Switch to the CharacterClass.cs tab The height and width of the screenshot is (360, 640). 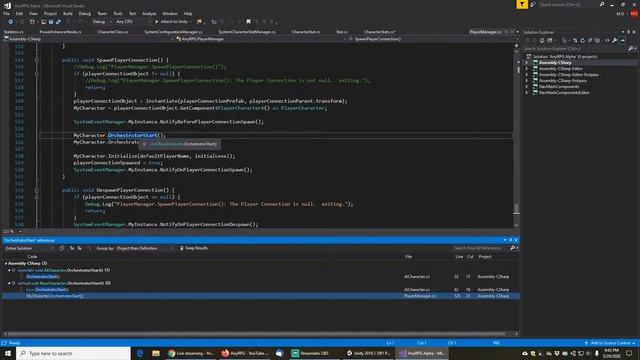[x=113, y=32]
